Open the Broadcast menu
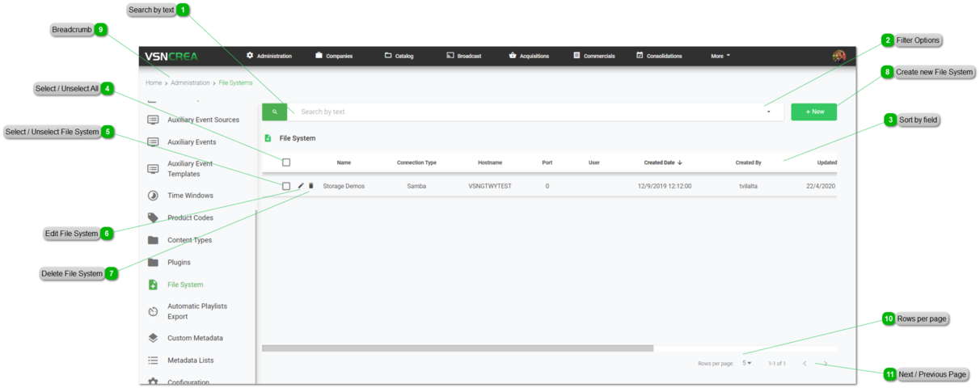Screen dimensions: 980x388 tap(463, 56)
